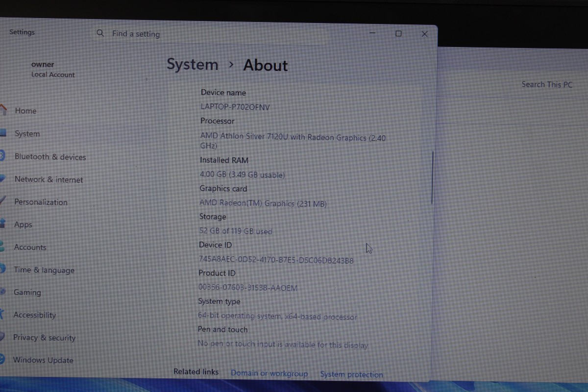Click the search magnifier icon
This screenshot has width=588, height=392.
click(100, 33)
